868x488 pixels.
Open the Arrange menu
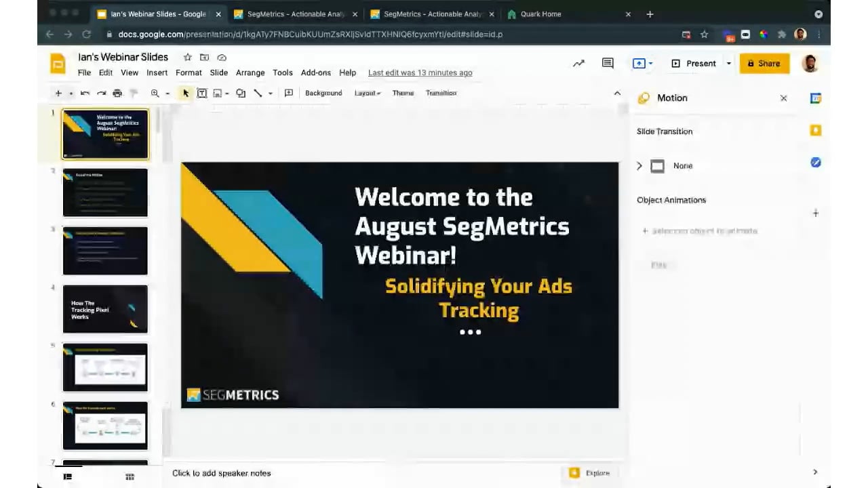pyautogui.click(x=250, y=73)
